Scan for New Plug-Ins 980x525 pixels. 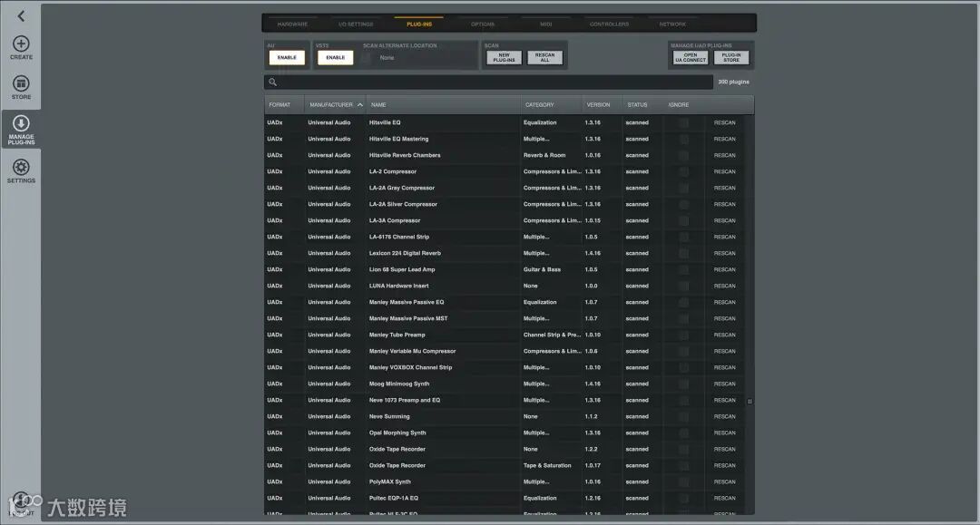[x=504, y=57]
